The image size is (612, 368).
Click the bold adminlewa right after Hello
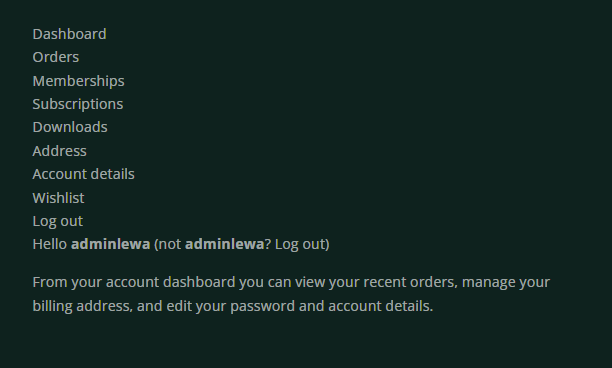[110, 244]
